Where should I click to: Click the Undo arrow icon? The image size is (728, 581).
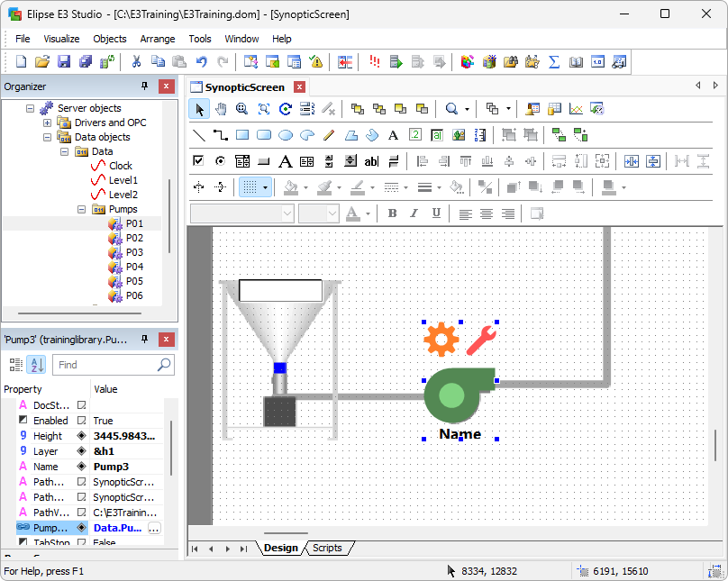coord(201,62)
